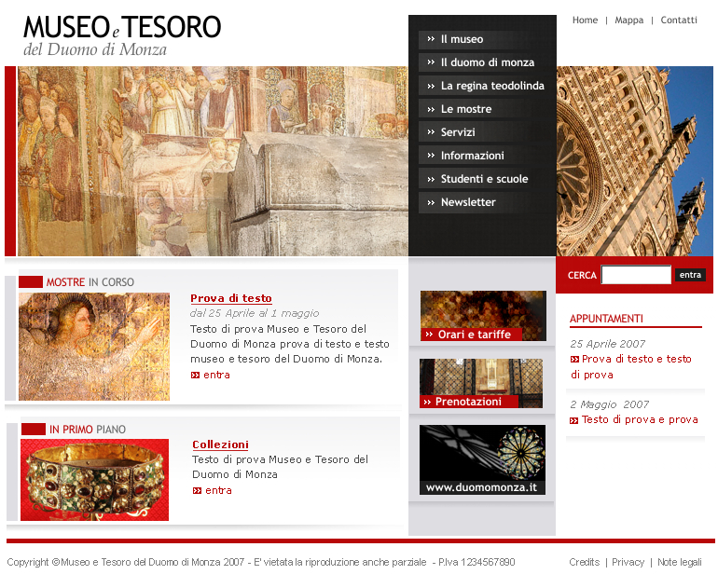Click the CERCA search input field
Image resolution: width=718 pixels, height=588 pixels.
pos(636,275)
